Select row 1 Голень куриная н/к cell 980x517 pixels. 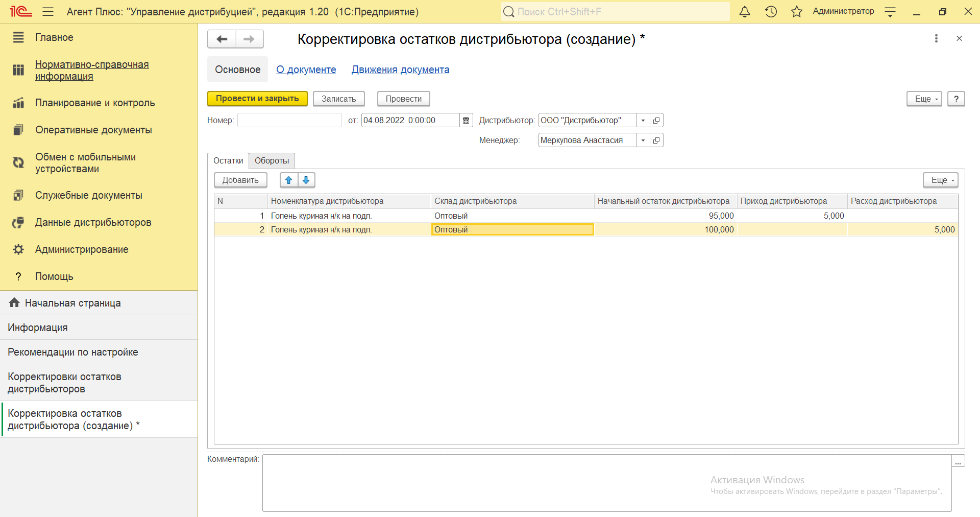pos(349,216)
